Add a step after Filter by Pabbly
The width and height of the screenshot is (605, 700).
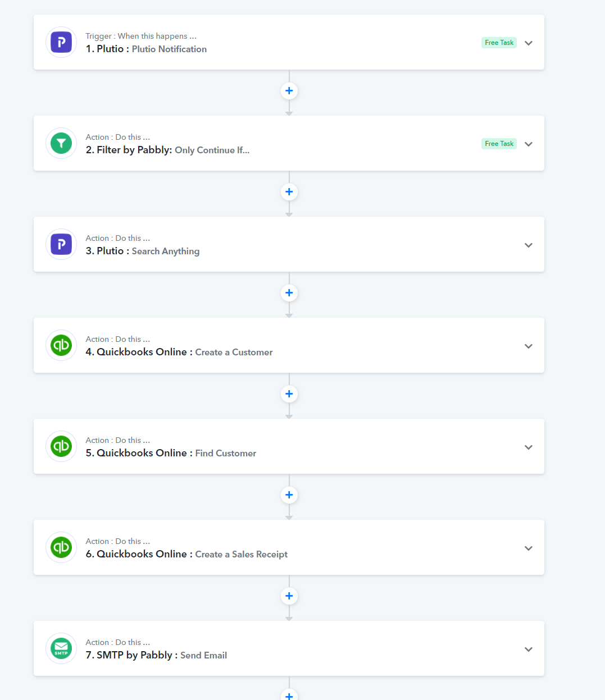pos(289,192)
